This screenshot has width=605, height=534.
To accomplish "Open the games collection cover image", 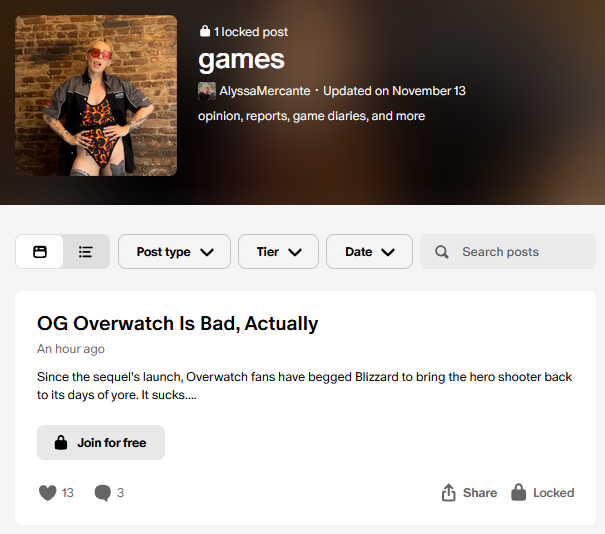I will [x=96, y=95].
